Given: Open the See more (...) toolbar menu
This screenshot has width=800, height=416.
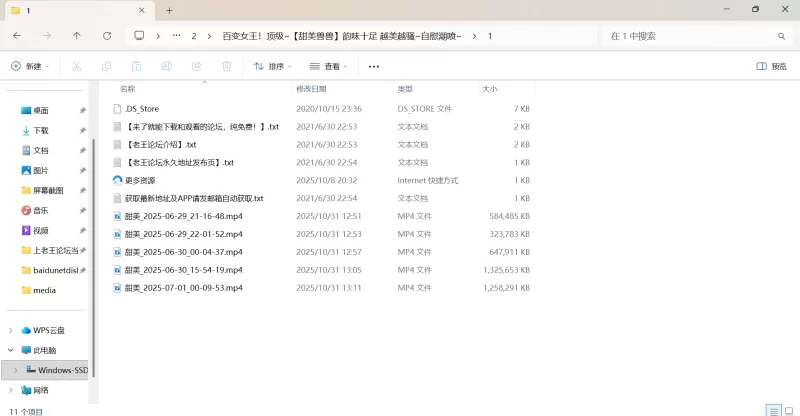Looking at the screenshot, I should click(x=374, y=66).
